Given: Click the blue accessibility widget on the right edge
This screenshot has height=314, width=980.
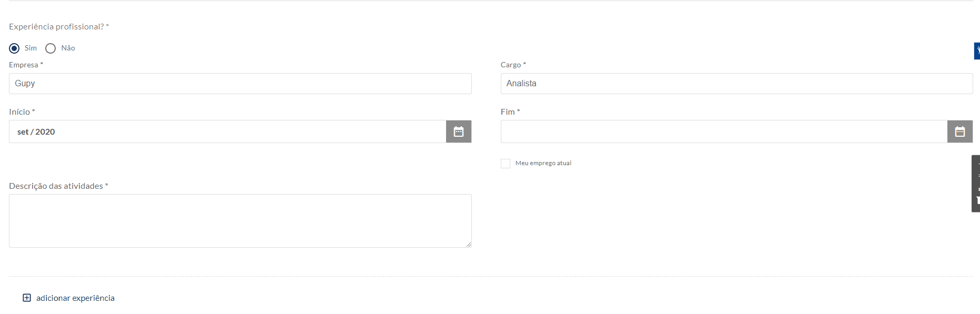Looking at the screenshot, I should tap(977, 51).
